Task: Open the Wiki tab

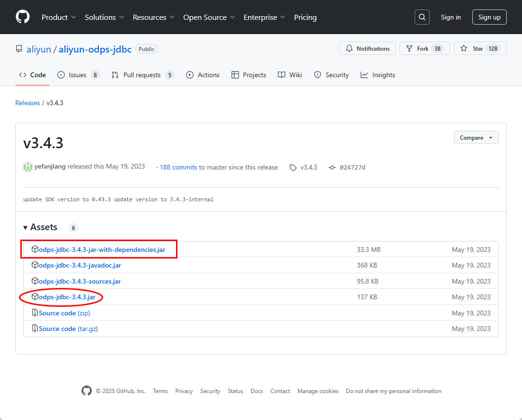Action: (x=290, y=75)
